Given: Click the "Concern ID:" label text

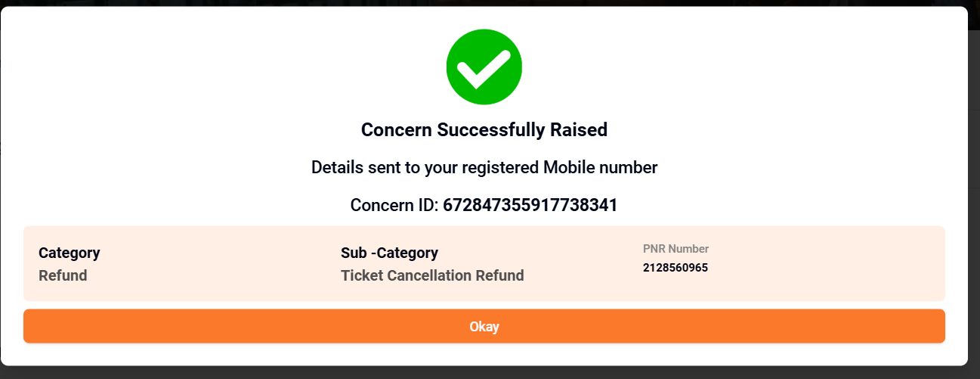Looking at the screenshot, I should pyautogui.click(x=394, y=205).
